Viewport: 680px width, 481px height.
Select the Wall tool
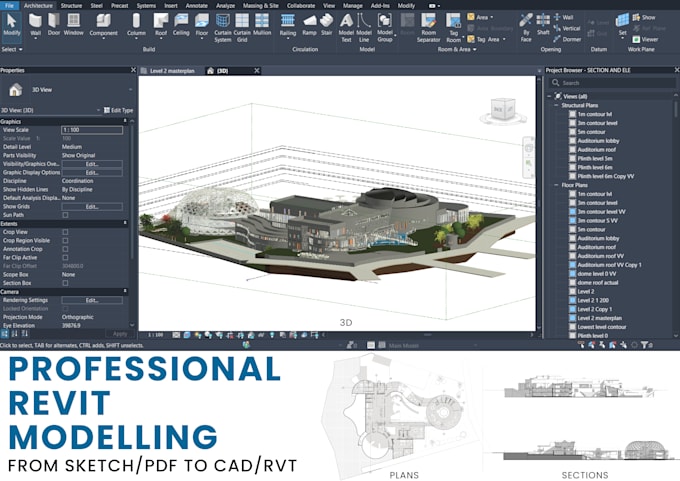[36, 25]
